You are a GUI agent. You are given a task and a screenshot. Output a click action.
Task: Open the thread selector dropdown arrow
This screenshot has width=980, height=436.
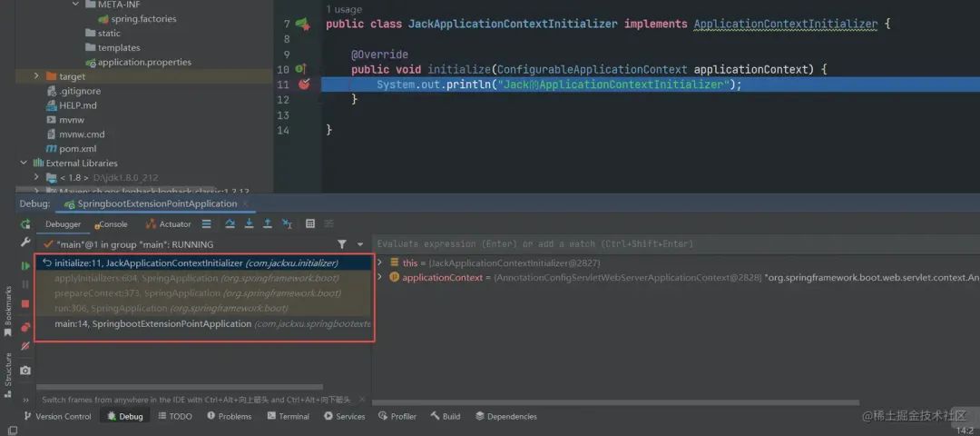(x=360, y=244)
